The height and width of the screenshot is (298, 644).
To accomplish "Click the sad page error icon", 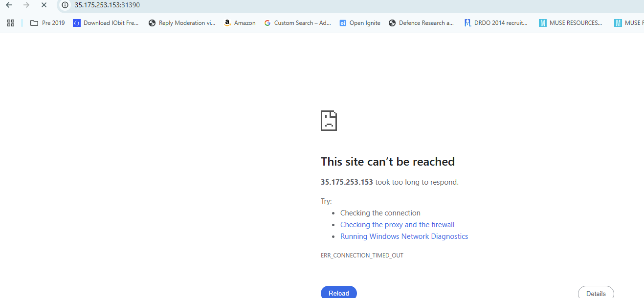I will click(x=329, y=120).
